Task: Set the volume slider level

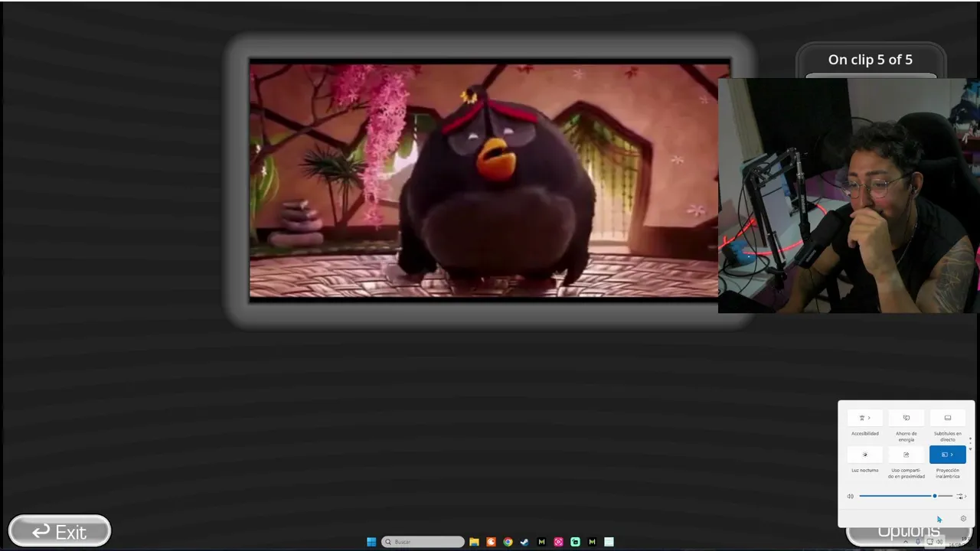Action: [906, 496]
